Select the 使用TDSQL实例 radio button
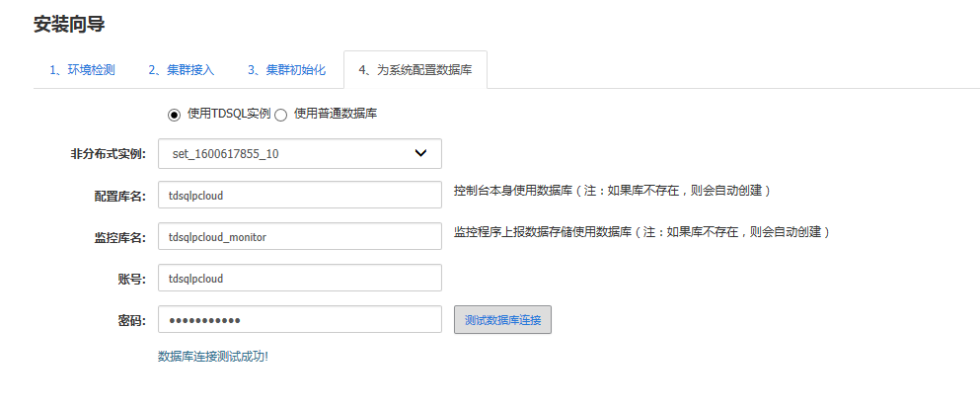 [175, 115]
